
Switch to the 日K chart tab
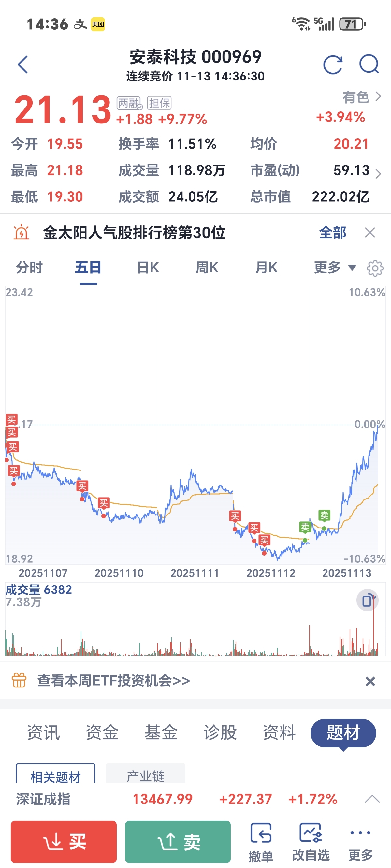(148, 268)
